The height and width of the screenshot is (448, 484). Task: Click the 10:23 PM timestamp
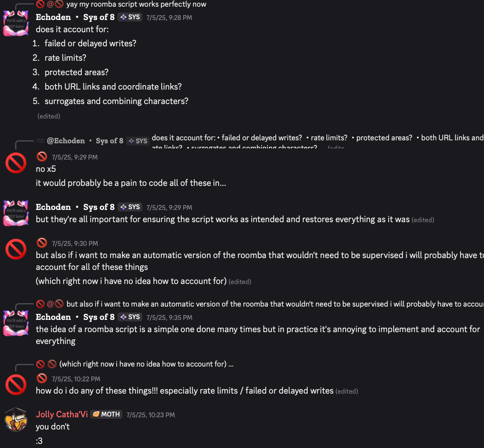tap(150, 415)
